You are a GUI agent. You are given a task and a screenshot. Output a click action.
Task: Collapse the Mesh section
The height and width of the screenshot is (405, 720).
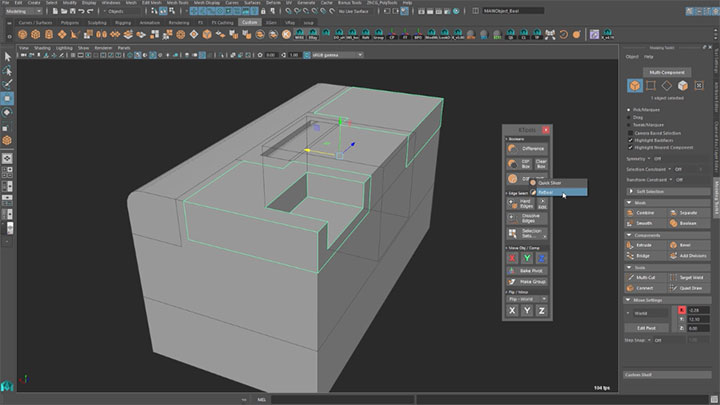[x=667, y=202]
